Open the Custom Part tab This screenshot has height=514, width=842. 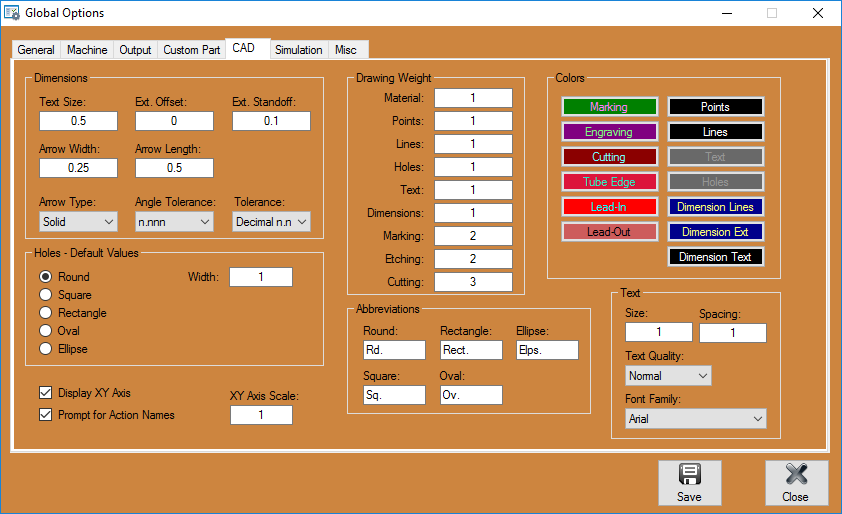pyautogui.click(x=192, y=50)
